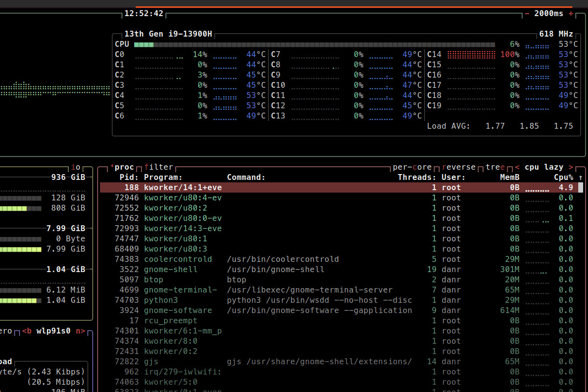Select the kworker/u80:0-ev process row
588x392 pixels.
pyautogui.click(x=339, y=218)
